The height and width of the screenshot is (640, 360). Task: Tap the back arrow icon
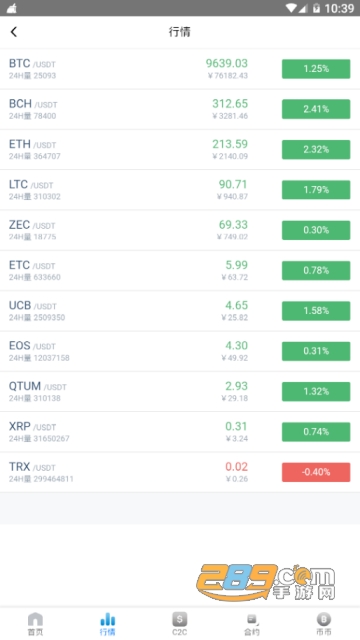(14, 32)
